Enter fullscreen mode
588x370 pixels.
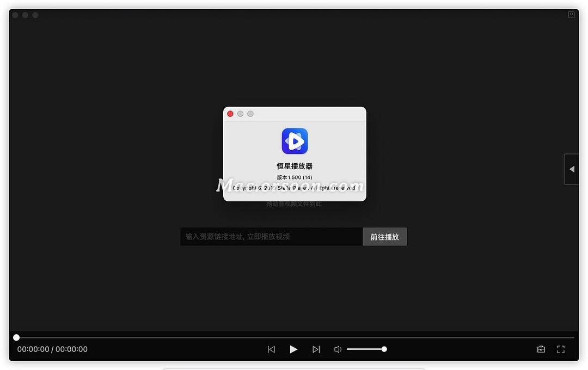coord(561,349)
